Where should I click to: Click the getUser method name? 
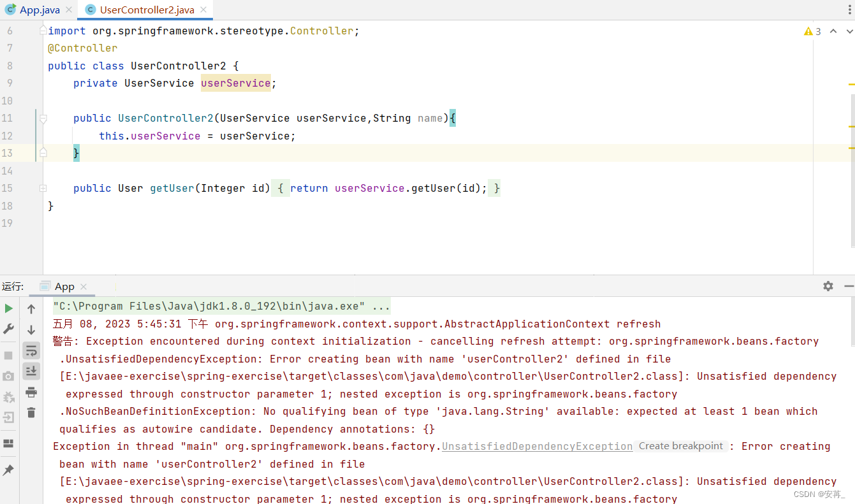click(172, 188)
